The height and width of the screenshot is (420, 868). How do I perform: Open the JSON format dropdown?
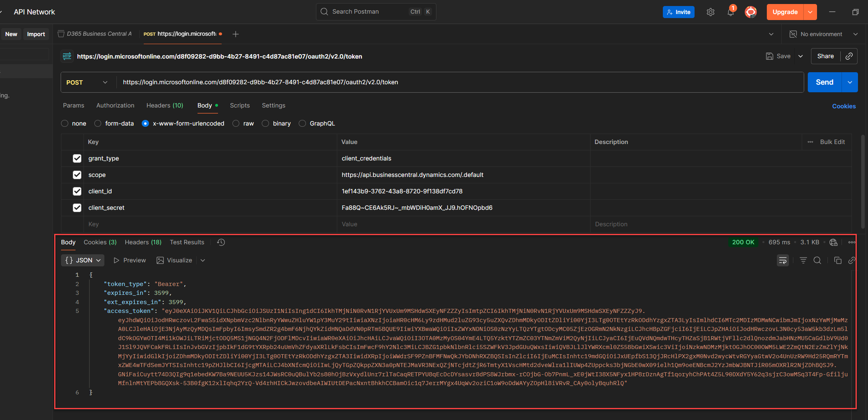click(x=83, y=260)
